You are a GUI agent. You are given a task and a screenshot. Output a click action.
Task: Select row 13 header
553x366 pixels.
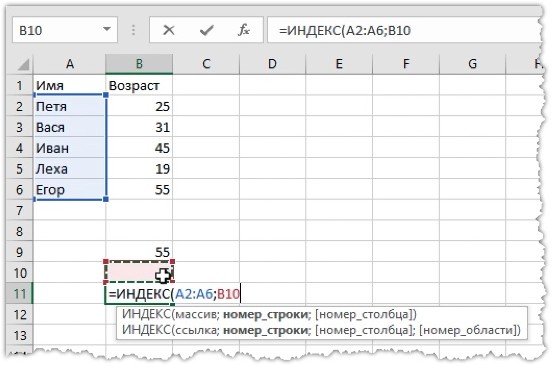pyautogui.click(x=19, y=335)
